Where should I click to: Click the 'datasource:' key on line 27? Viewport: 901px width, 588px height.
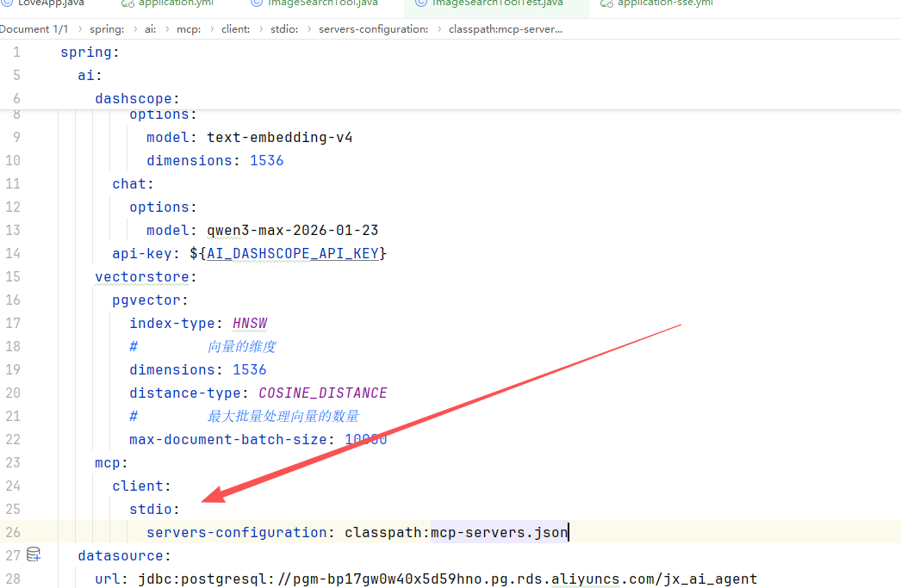click(x=124, y=556)
